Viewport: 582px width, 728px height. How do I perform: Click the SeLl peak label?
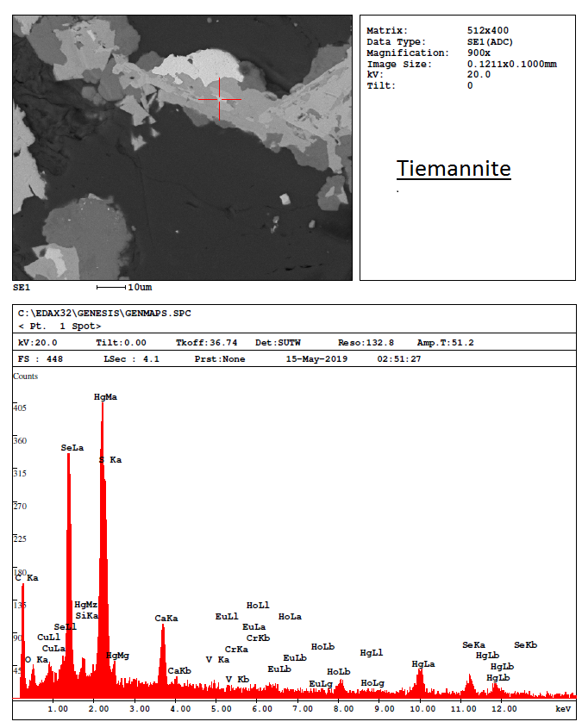point(65,627)
